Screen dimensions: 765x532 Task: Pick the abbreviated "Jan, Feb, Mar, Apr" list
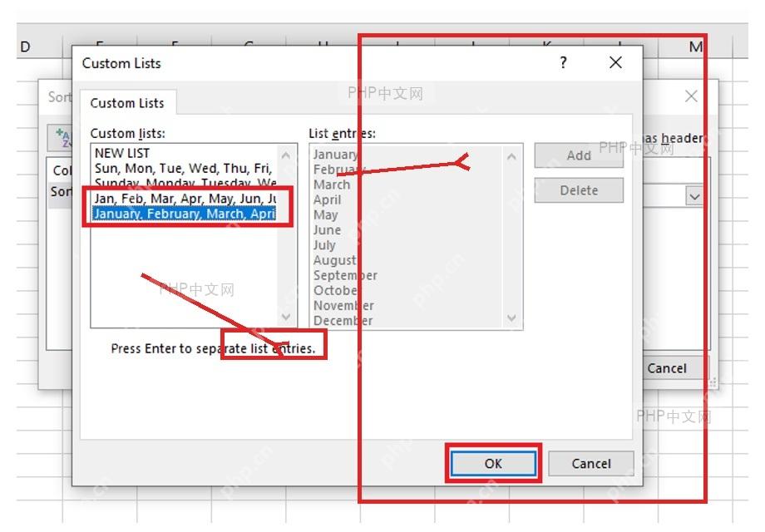185,199
